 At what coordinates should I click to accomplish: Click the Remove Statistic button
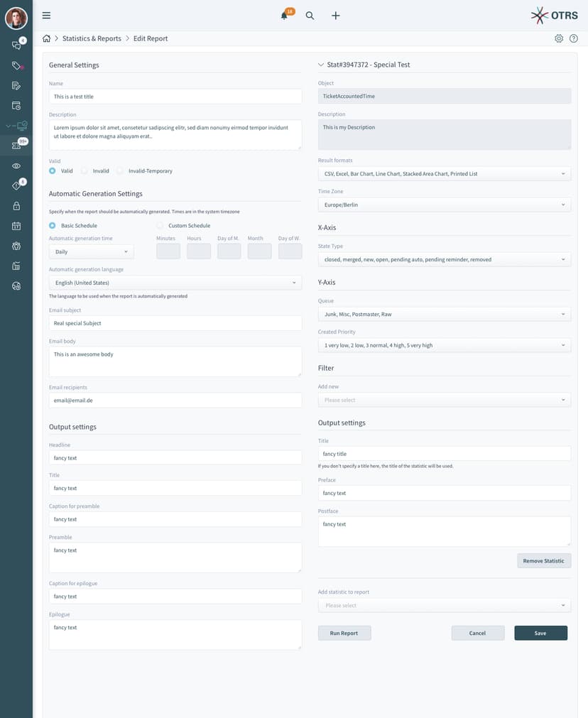[x=544, y=560]
